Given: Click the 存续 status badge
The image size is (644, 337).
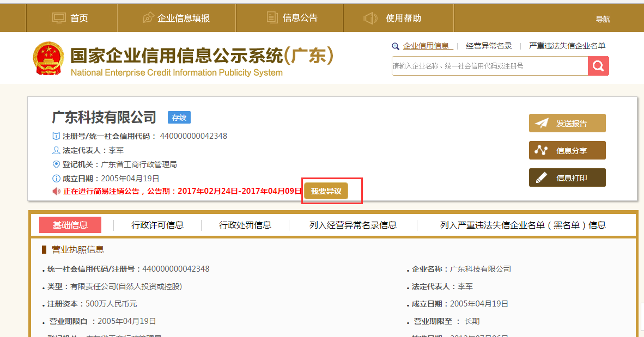Looking at the screenshot, I should pos(179,118).
